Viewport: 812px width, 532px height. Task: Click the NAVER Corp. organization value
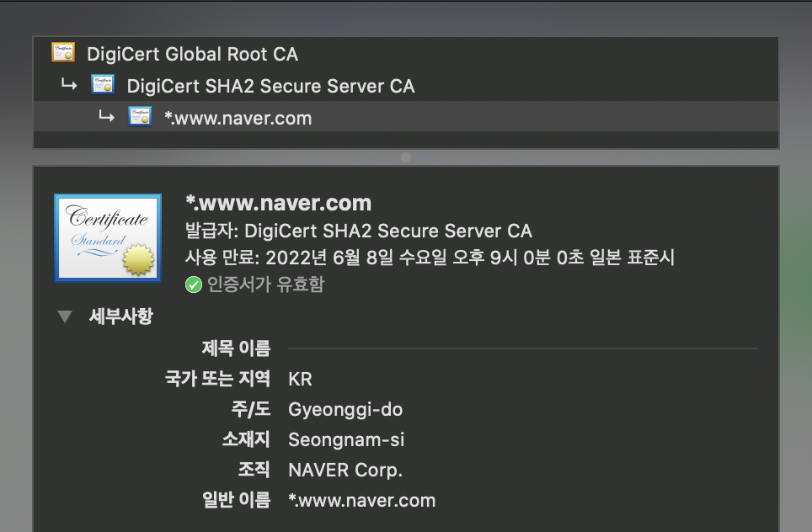click(x=345, y=470)
